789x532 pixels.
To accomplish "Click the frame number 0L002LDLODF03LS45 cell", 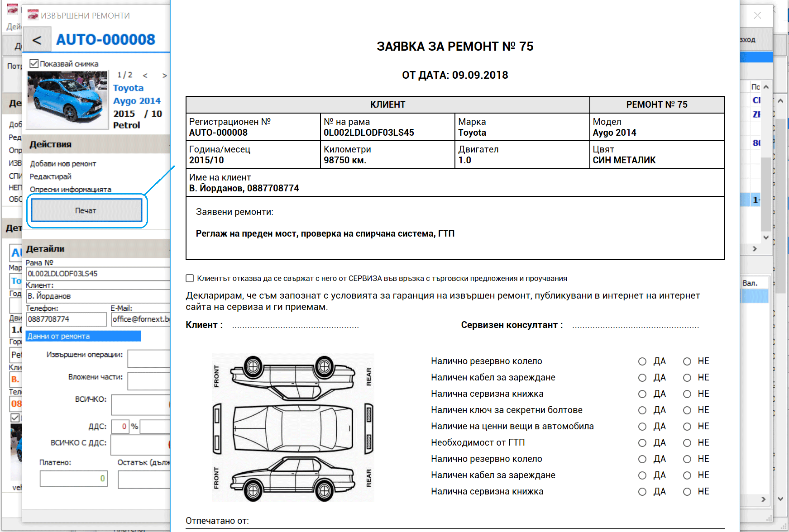I will click(x=369, y=133).
